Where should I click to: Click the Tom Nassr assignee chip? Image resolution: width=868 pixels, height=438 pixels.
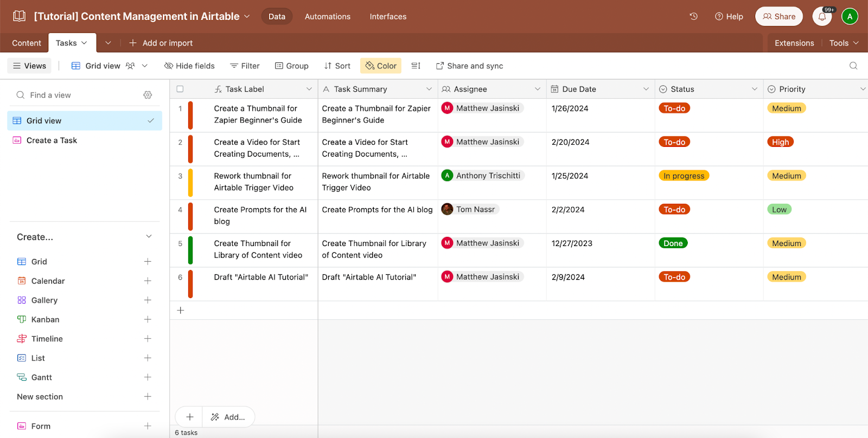click(x=470, y=209)
